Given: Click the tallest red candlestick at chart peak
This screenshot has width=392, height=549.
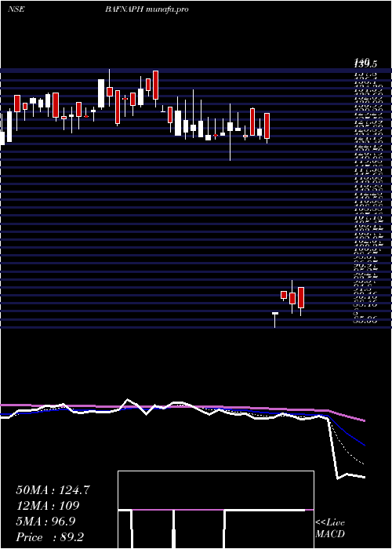Looking at the screenshot, I should [x=155, y=85].
